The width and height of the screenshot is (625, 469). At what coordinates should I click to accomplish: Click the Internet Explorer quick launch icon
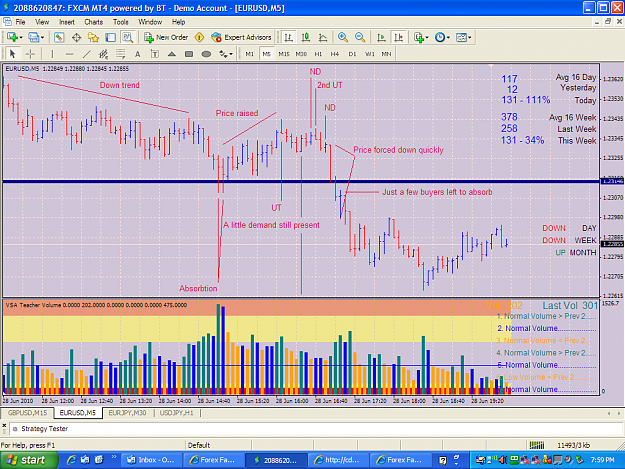(x=72, y=460)
